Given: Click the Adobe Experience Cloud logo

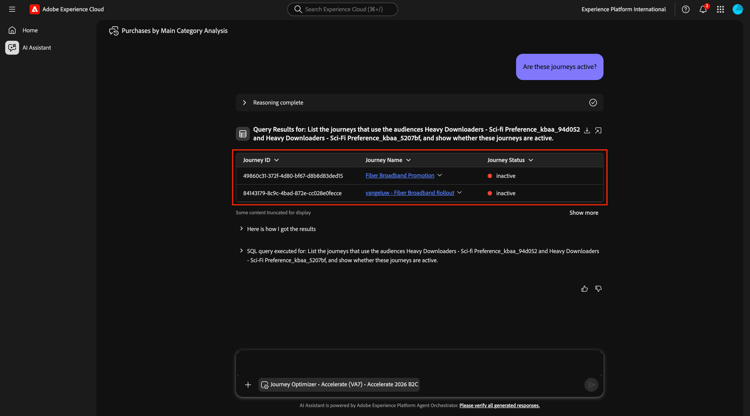Looking at the screenshot, I should coord(34,9).
